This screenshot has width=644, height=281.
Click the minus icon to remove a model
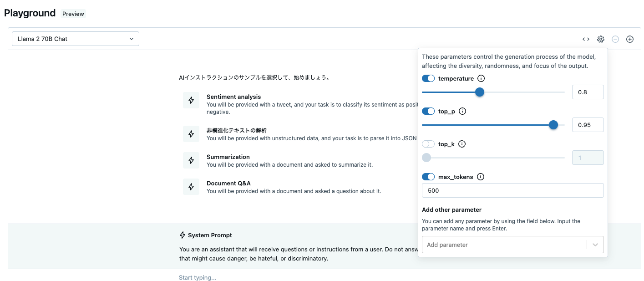point(615,39)
